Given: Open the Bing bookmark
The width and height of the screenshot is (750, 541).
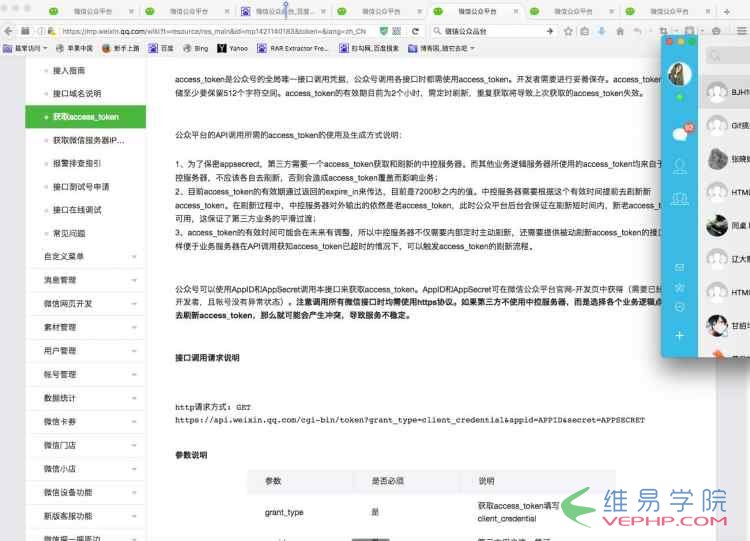Looking at the screenshot, I should [196, 48].
